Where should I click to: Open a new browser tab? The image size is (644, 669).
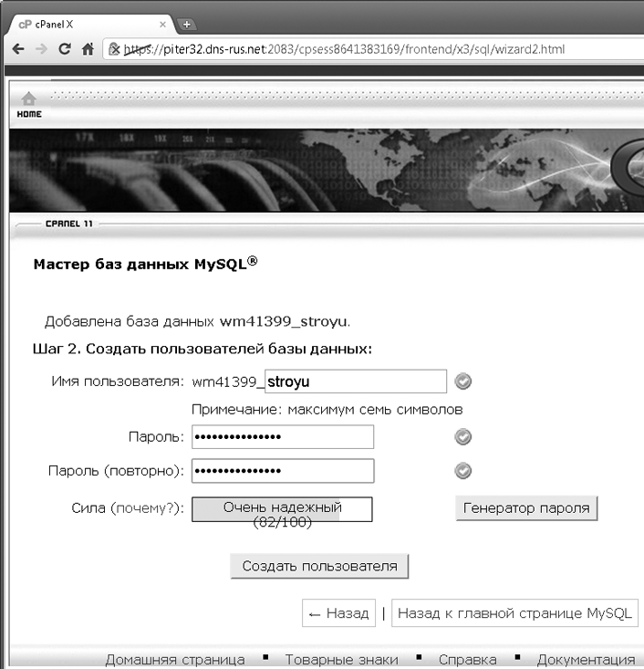(x=187, y=25)
